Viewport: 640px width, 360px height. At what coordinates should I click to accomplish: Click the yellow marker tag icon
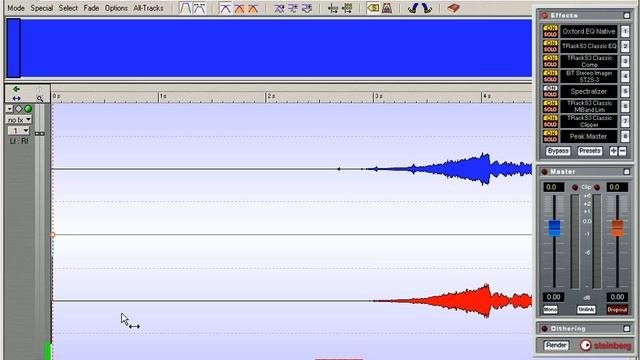tap(373, 8)
